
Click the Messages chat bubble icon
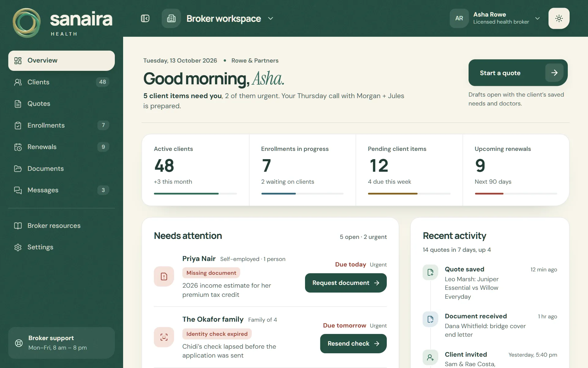18,190
